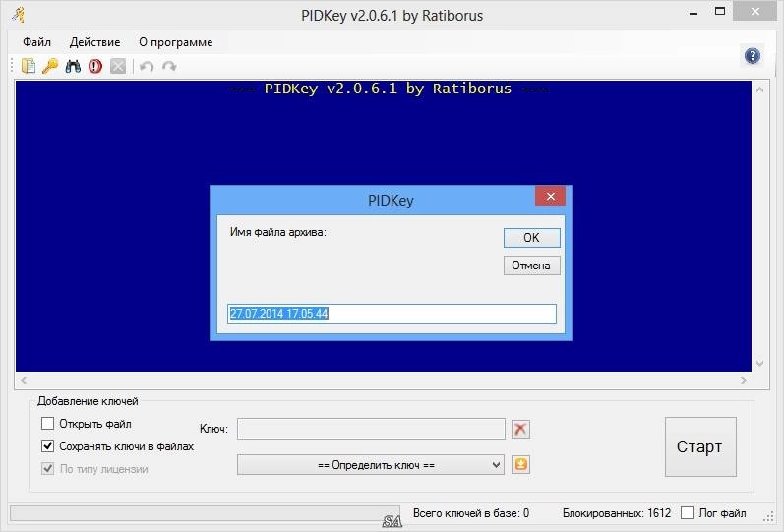The width and height of the screenshot is (784, 532).
Task: Open help via blue question mark icon
Action: tap(752, 55)
